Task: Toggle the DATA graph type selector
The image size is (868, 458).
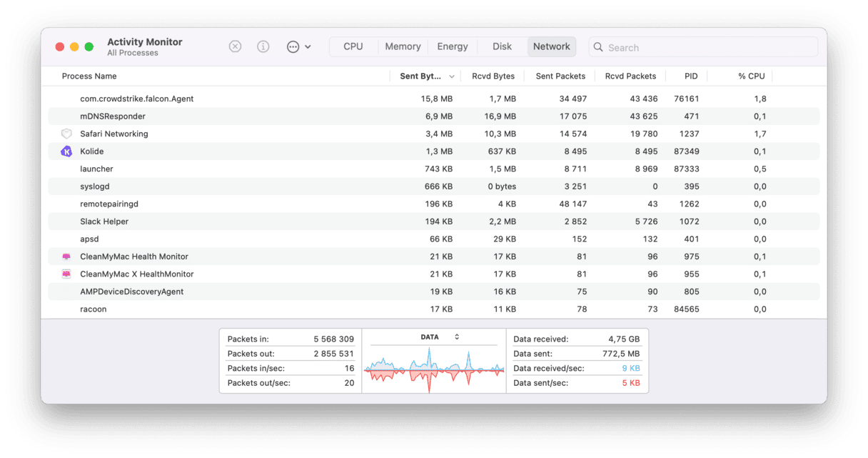Action: 440,337
